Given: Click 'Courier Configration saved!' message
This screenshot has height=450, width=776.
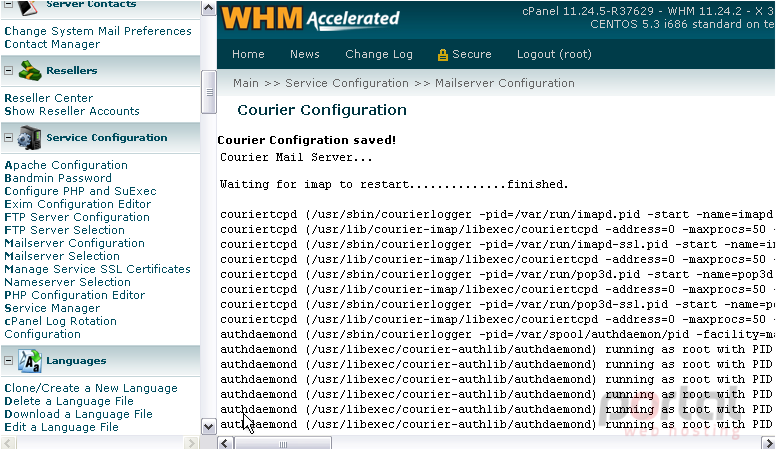Looking at the screenshot, I should (x=307, y=140).
